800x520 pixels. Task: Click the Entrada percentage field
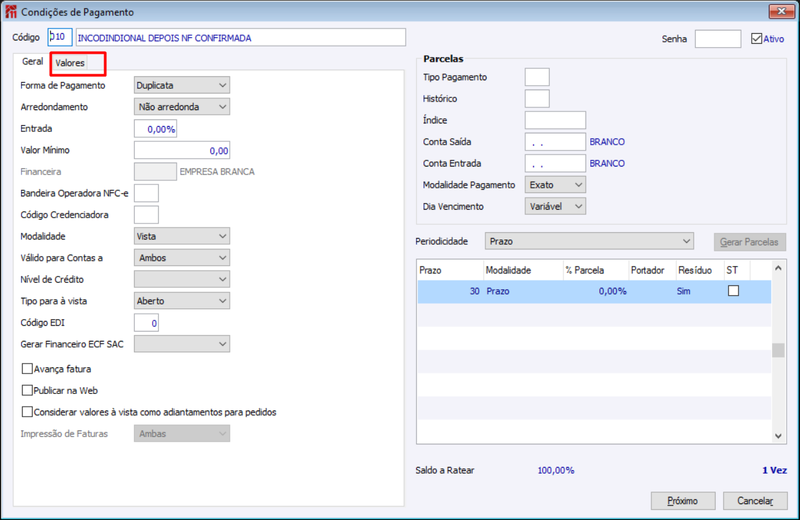[x=156, y=129]
